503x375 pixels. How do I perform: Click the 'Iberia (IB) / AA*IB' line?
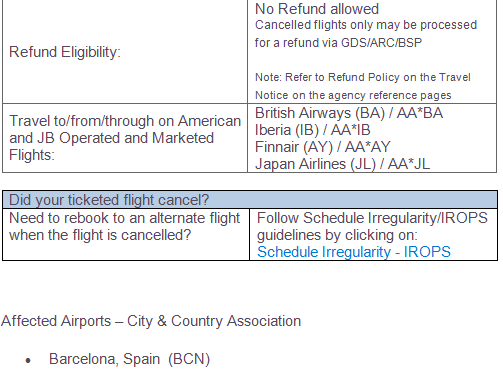pos(312,130)
